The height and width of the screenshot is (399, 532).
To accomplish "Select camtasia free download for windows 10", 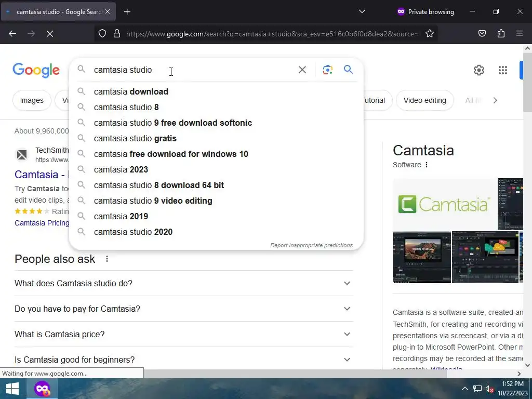I will point(216,154).
